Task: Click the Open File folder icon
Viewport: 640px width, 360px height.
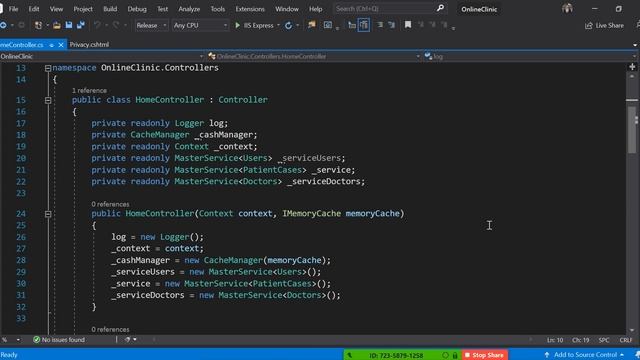Action: [57, 25]
